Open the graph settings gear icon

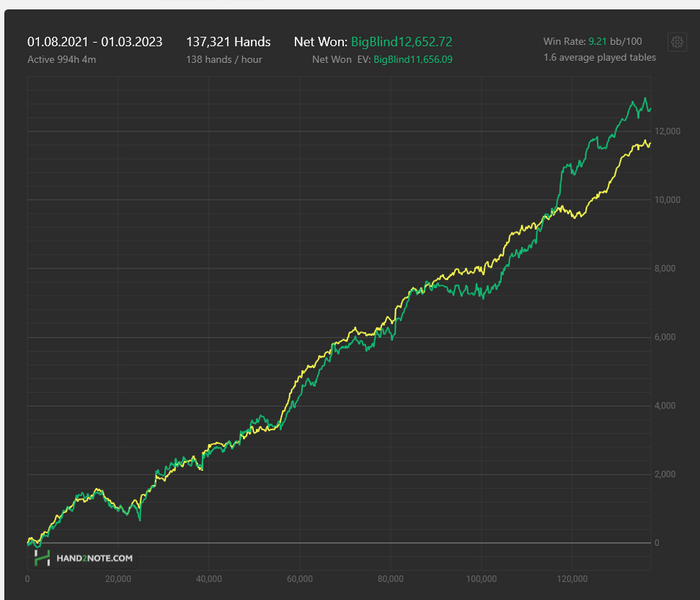677,42
